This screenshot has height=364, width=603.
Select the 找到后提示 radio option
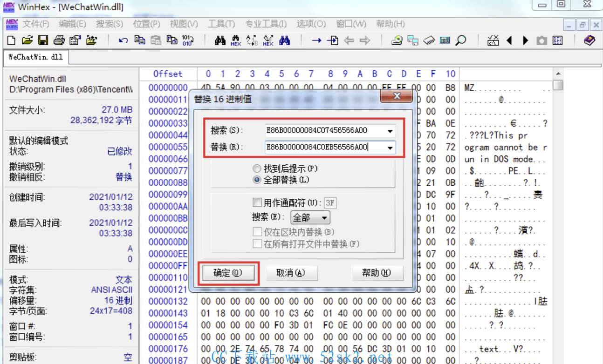(285, 169)
